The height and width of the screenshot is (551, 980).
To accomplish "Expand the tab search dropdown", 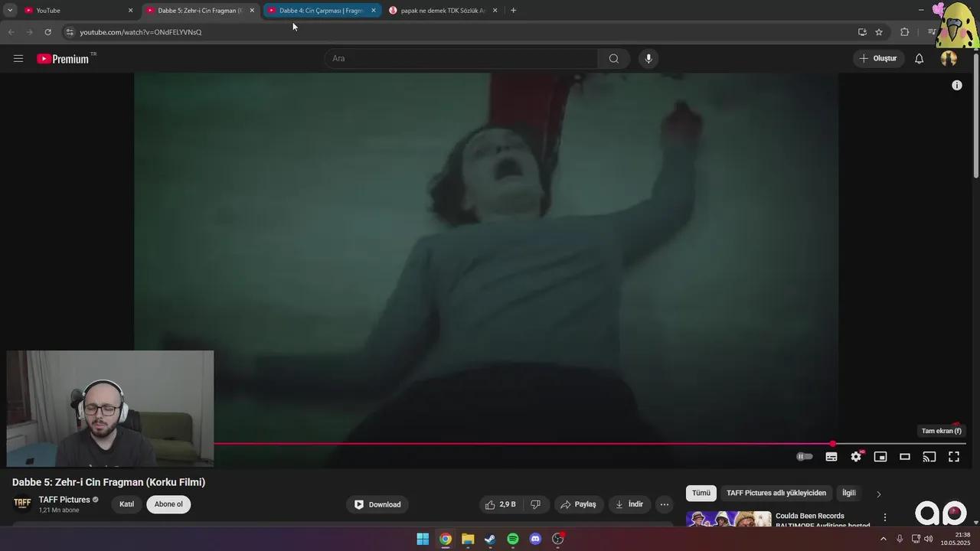I will [x=10, y=10].
